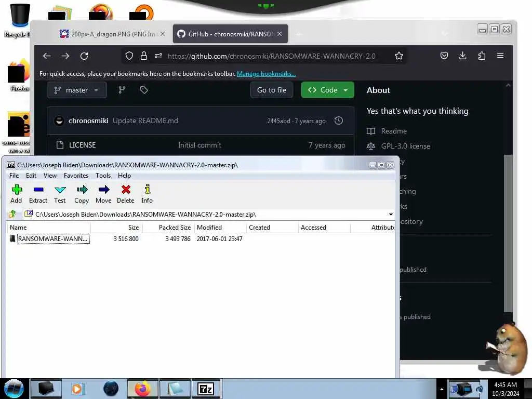
Task: Open Firefox from the taskbar
Action: [x=142, y=389]
